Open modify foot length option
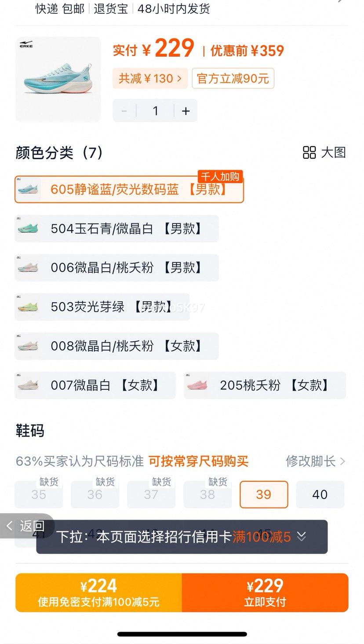The image size is (364, 644). pos(315,461)
